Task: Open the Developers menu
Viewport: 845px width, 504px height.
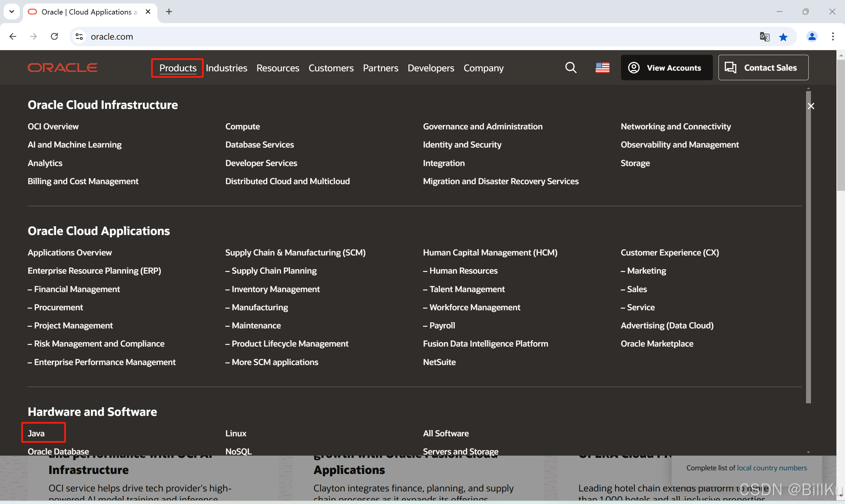Action: [431, 68]
